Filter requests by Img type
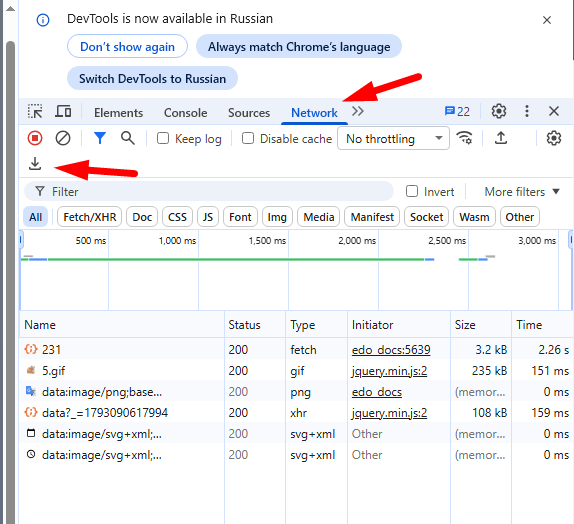This screenshot has height=524, width=574. click(277, 217)
